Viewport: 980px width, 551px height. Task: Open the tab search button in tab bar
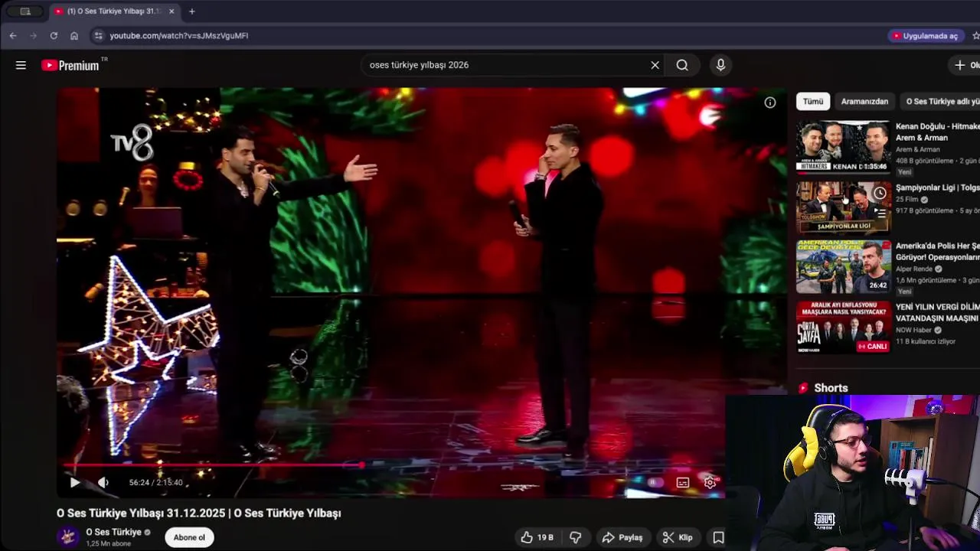click(25, 11)
